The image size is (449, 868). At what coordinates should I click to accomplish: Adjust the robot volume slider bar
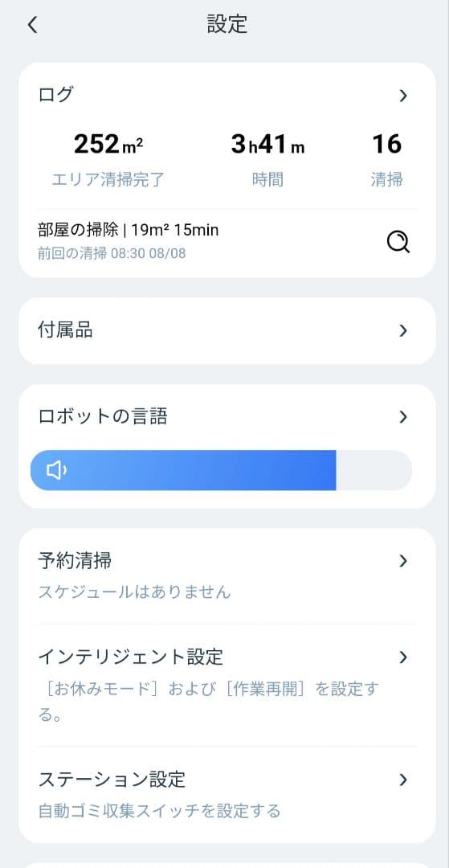221,470
